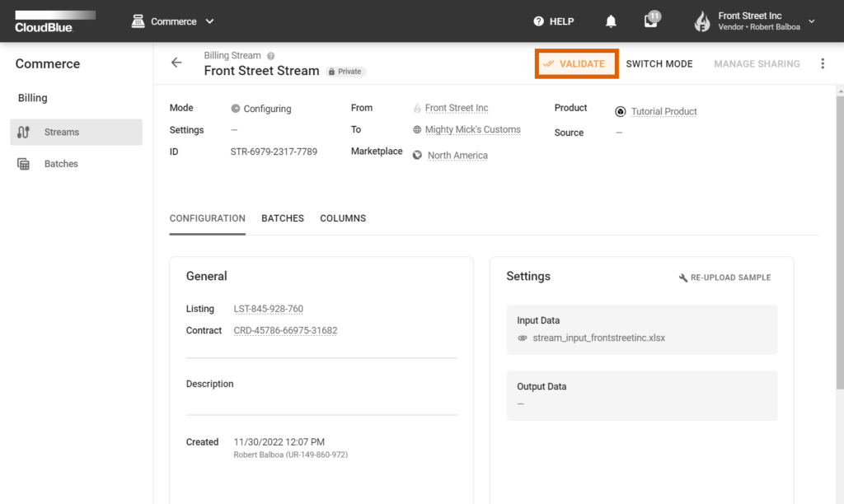Viewport: 844px width, 504px height.
Task: Click RE-UPLOAD SAMPLE button
Action: click(x=724, y=278)
